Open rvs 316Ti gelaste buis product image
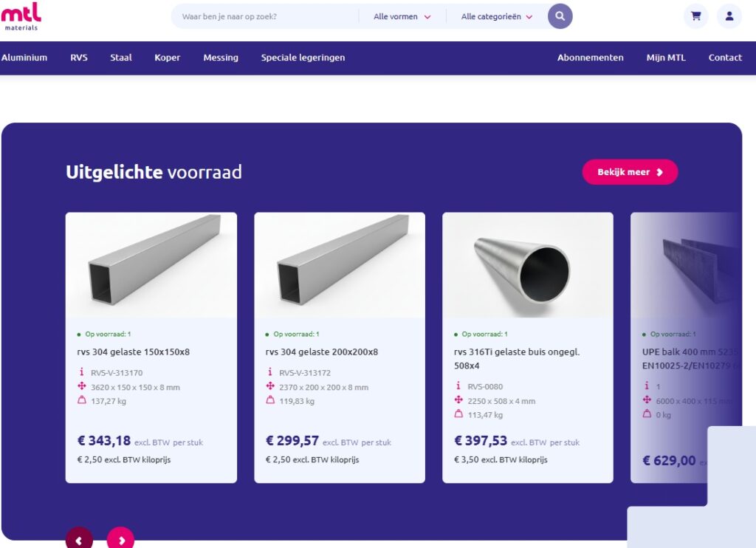The height and width of the screenshot is (548, 756). (x=528, y=264)
